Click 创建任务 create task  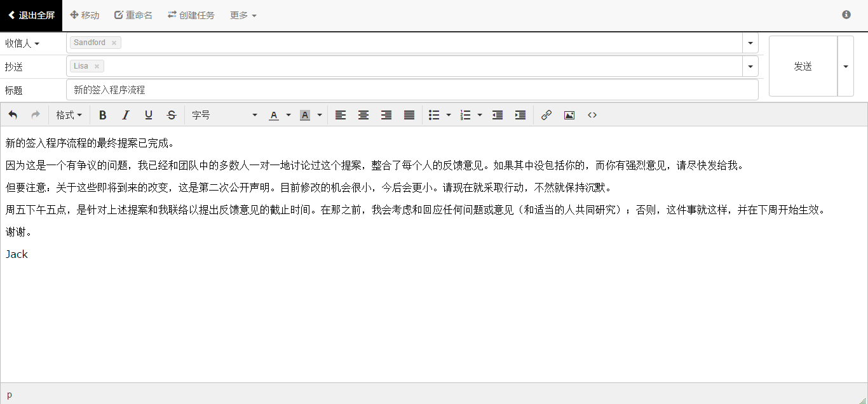(x=191, y=15)
